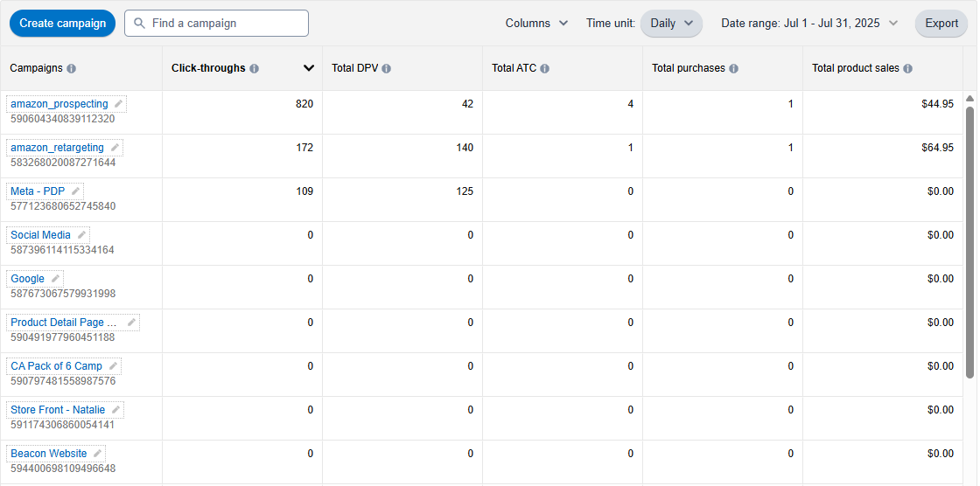
Task: Click info icon beside Total product sales
Action: 907,68
